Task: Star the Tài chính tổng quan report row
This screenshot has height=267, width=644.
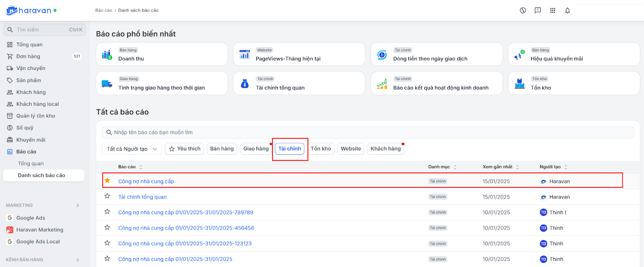Action: [107, 196]
